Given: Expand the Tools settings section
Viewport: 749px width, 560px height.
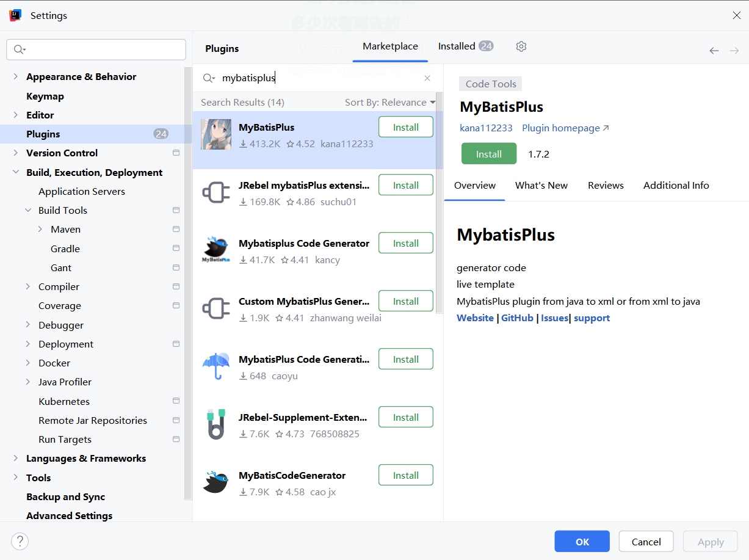Looking at the screenshot, I should click(15, 478).
